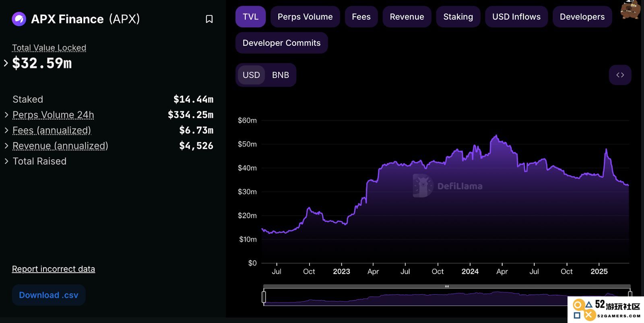Viewport: 644px width, 323px height.
Task: Click the Staked value $14.44m
Action: click(194, 99)
